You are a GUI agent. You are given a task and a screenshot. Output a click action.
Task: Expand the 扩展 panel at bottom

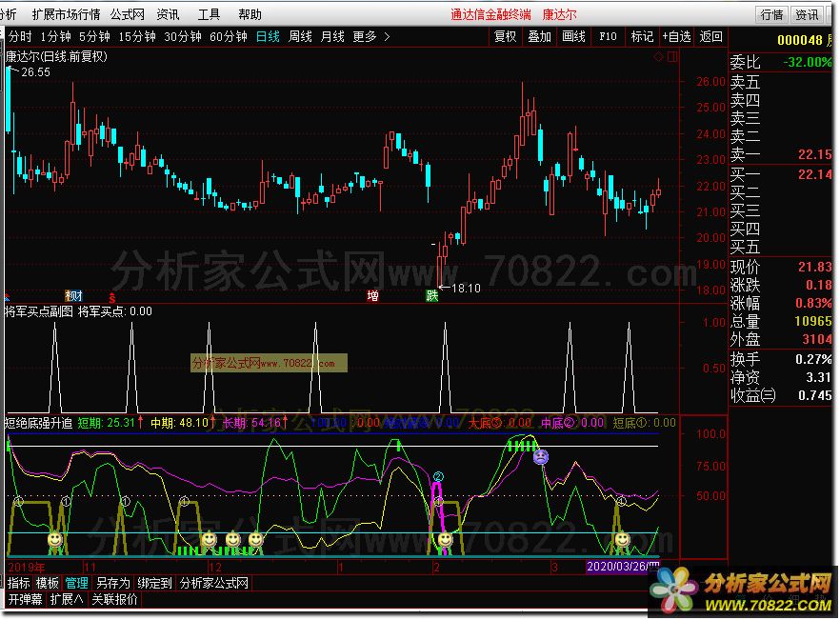pos(67,600)
